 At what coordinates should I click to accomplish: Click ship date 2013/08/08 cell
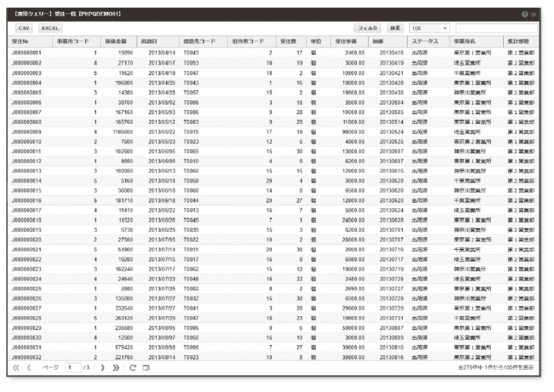point(162,347)
